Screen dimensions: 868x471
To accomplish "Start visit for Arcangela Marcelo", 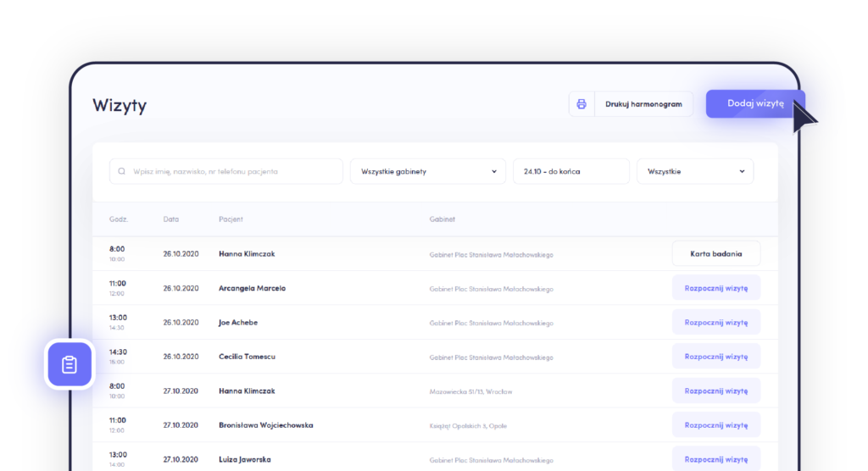I will (x=716, y=288).
